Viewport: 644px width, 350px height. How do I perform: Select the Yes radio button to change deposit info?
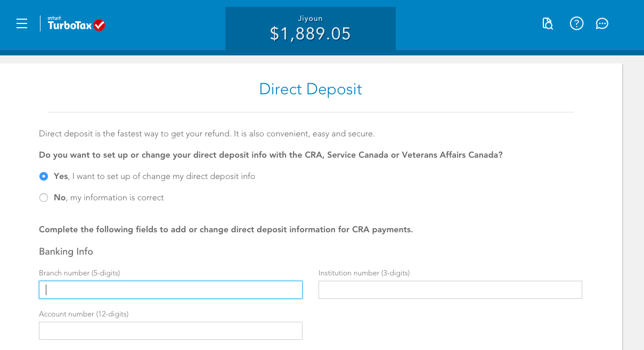tap(44, 176)
